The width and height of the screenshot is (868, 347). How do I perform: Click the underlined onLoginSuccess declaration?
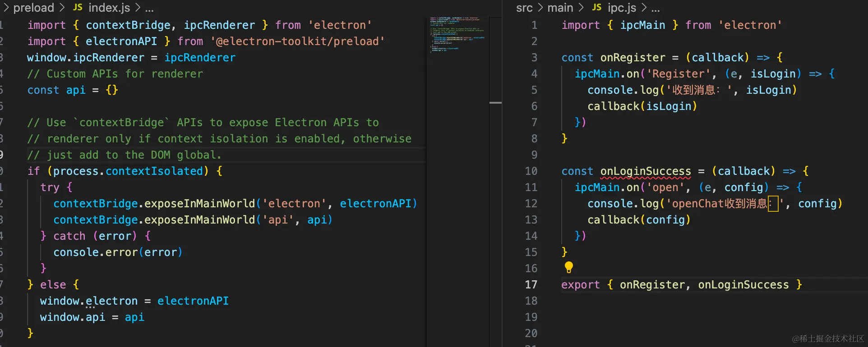[x=645, y=171]
